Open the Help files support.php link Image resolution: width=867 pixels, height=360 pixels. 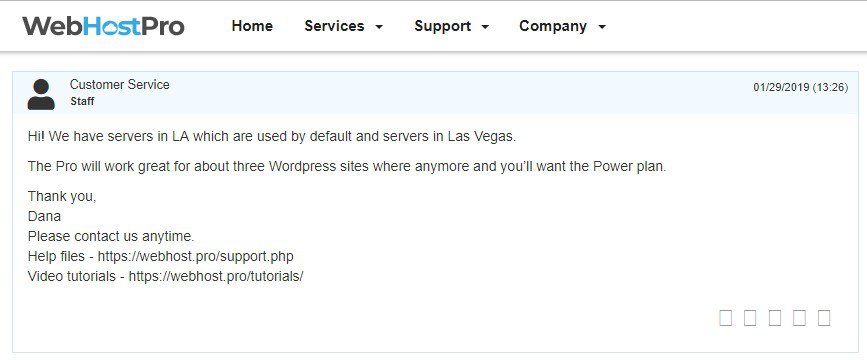point(196,257)
